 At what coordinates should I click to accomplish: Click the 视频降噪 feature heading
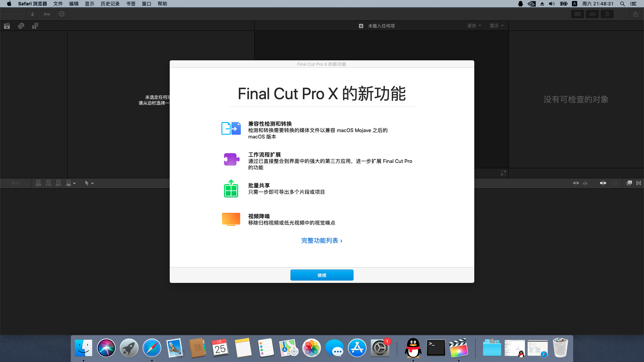point(259,216)
